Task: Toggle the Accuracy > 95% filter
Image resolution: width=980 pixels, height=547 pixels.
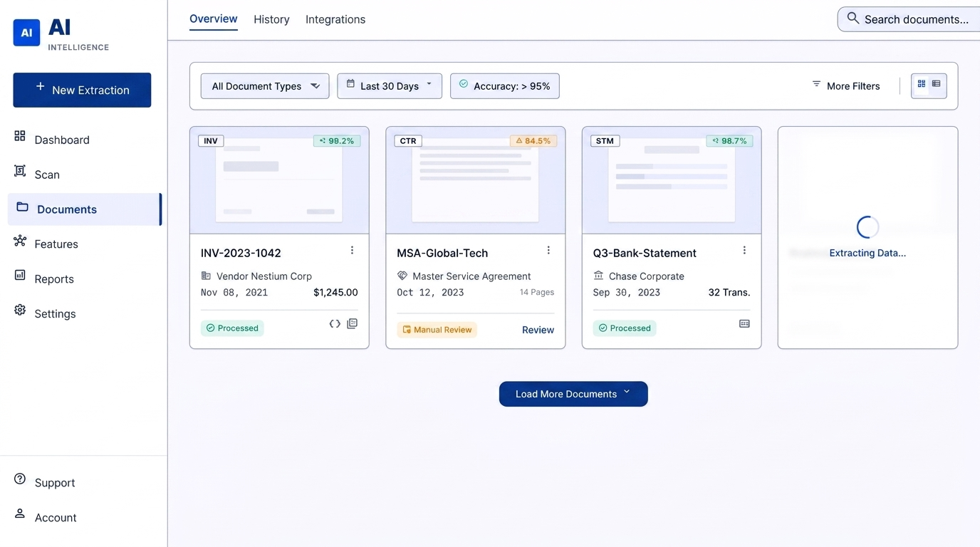Action: click(505, 86)
